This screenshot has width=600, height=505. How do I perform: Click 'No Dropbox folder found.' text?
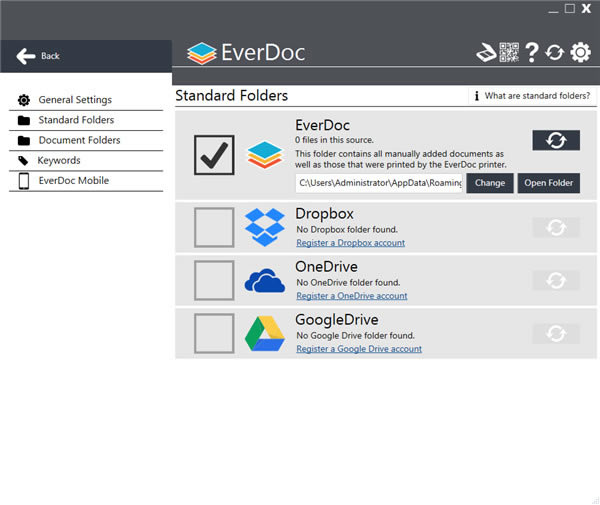point(347,230)
